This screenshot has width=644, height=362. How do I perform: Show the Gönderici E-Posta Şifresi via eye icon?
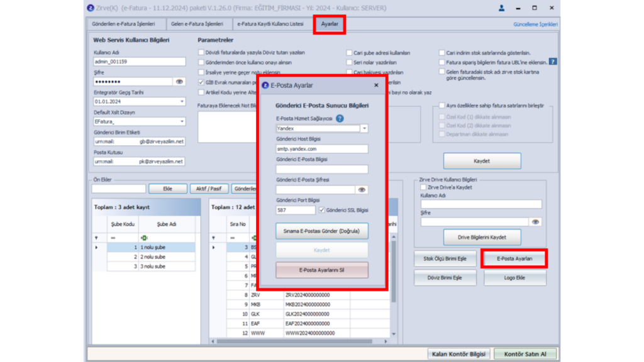pyautogui.click(x=362, y=190)
